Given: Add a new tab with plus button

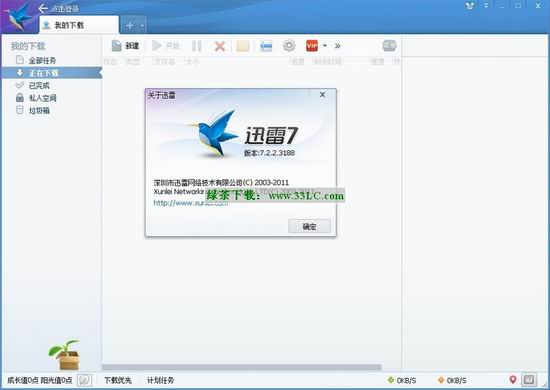Looking at the screenshot, I should point(129,25).
